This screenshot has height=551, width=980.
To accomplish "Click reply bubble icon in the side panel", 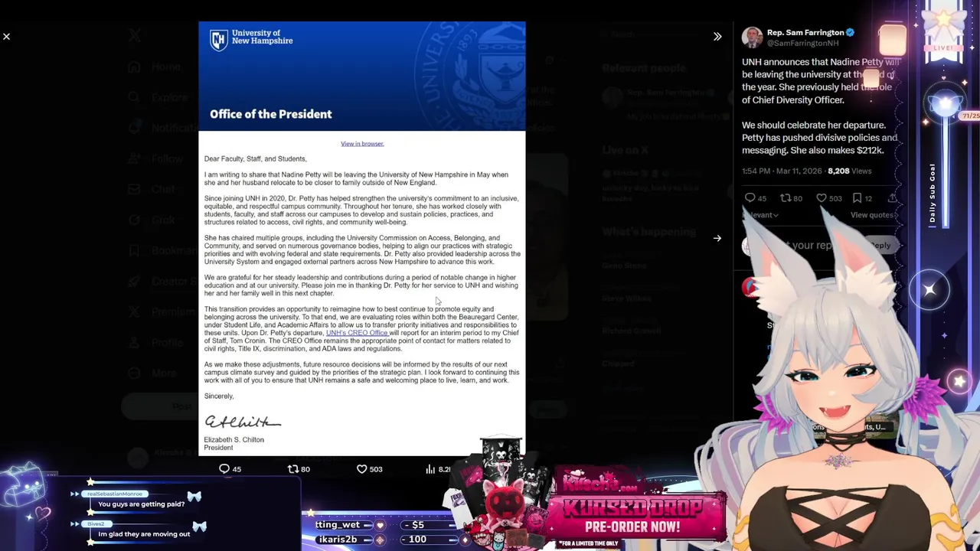I will point(750,198).
